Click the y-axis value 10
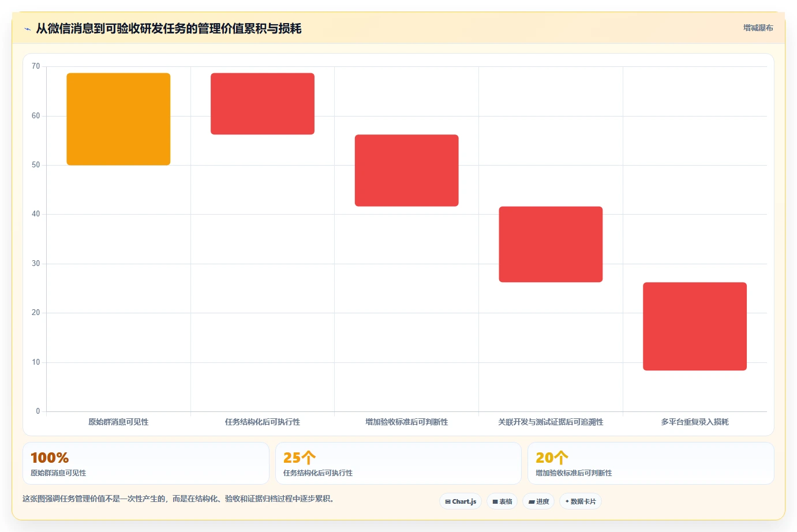This screenshot has height=532, width=797. click(x=36, y=362)
